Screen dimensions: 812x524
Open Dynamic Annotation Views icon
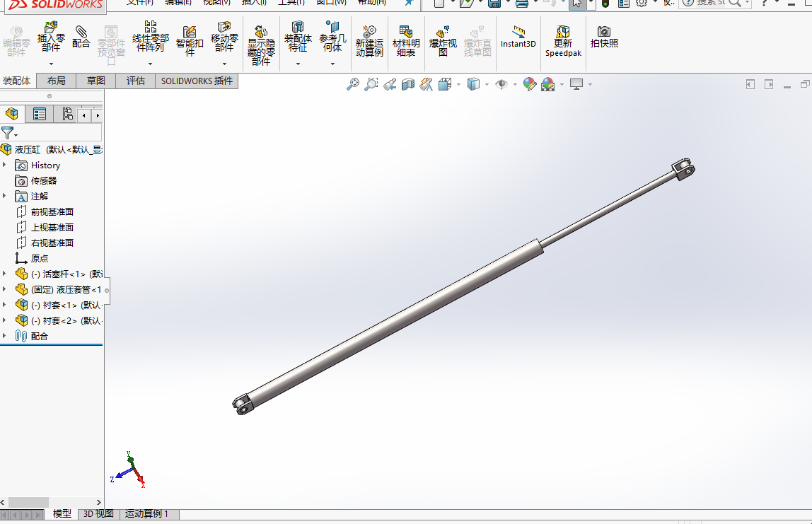pyautogui.click(x=427, y=84)
